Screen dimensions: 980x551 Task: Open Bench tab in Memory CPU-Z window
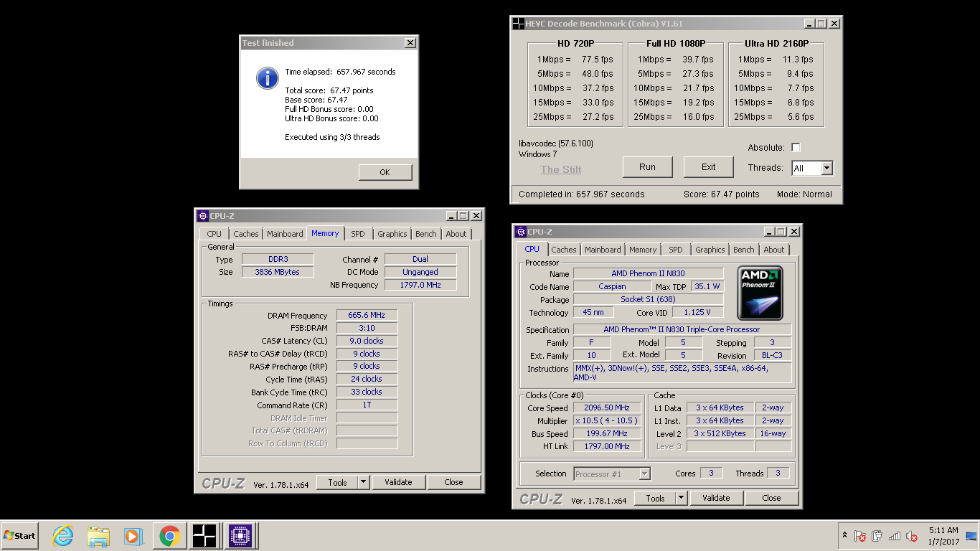(x=425, y=234)
